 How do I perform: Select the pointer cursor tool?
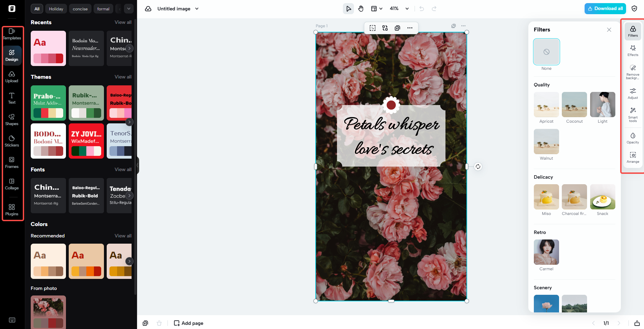pyautogui.click(x=348, y=9)
